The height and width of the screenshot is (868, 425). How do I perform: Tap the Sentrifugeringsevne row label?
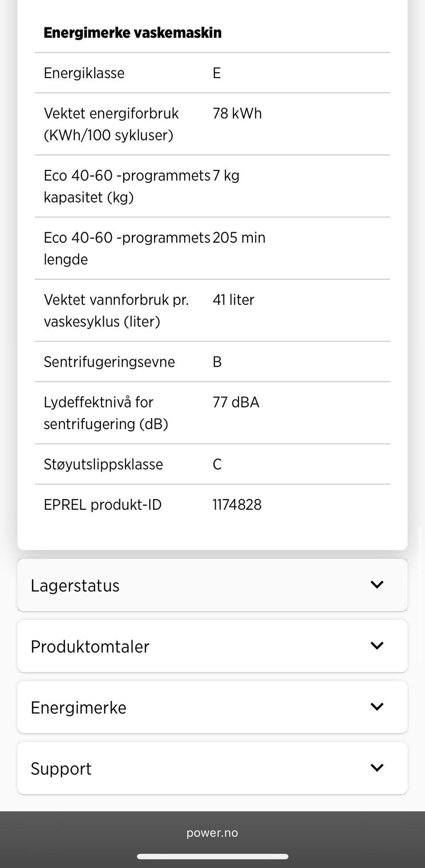(109, 362)
